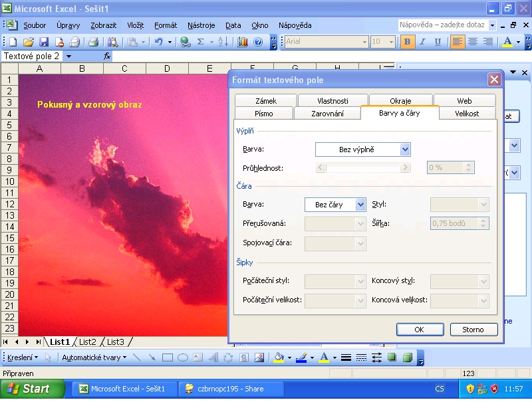Insert WordArt from drawing toolbar
Image resolution: width=532 pixels, height=408 pixels.
pyautogui.click(x=213, y=357)
